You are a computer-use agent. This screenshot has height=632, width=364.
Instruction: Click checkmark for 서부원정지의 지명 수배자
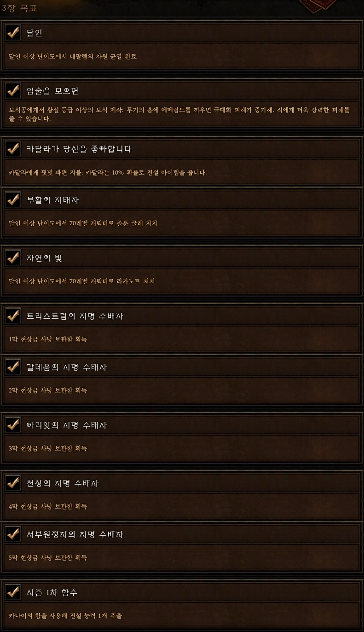pos(13,534)
